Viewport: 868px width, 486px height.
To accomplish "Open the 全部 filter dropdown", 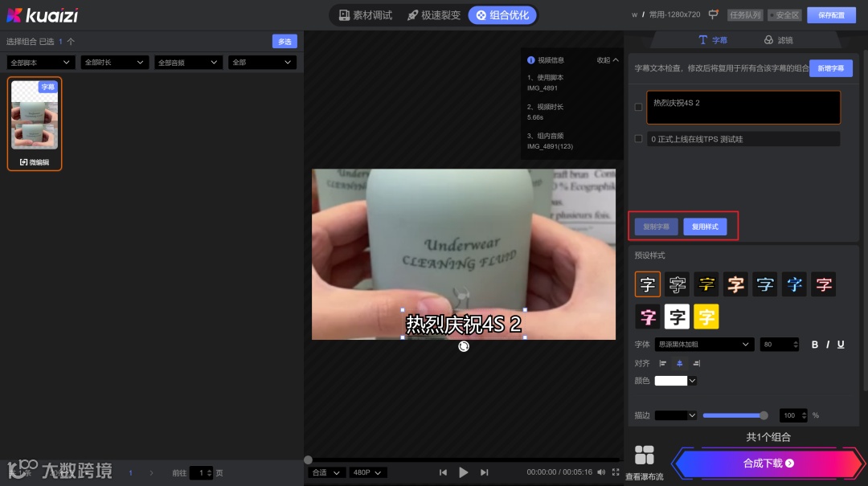I will tap(262, 63).
